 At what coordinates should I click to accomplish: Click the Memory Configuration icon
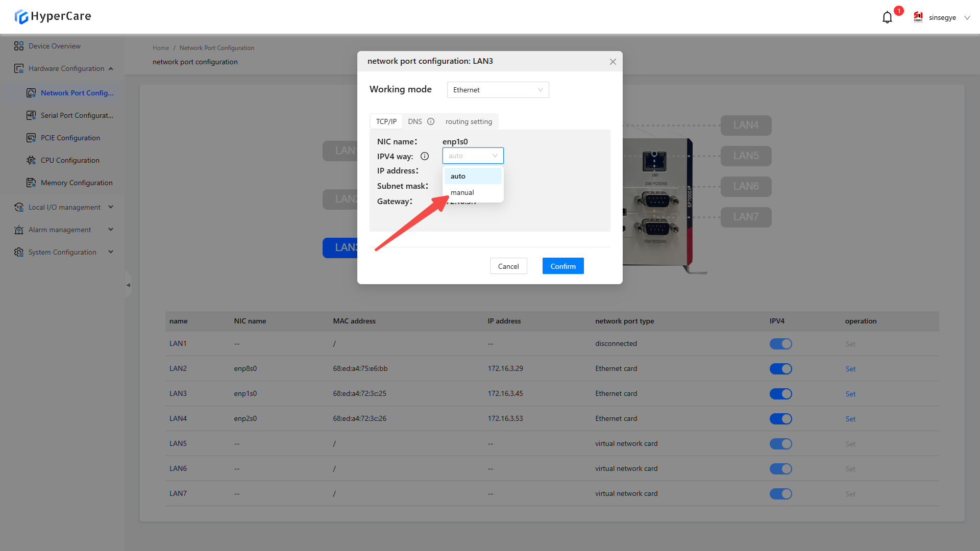[x=31, y=183]
